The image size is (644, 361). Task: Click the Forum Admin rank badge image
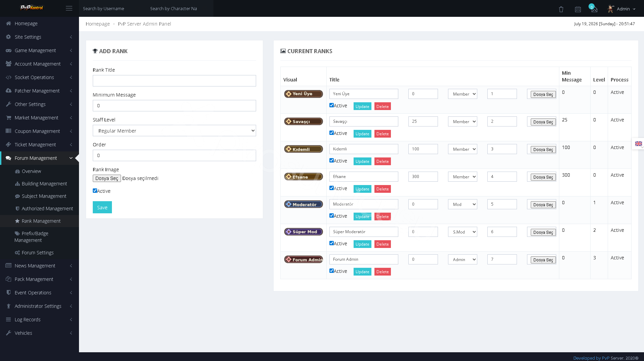click(x=304, y=259)
